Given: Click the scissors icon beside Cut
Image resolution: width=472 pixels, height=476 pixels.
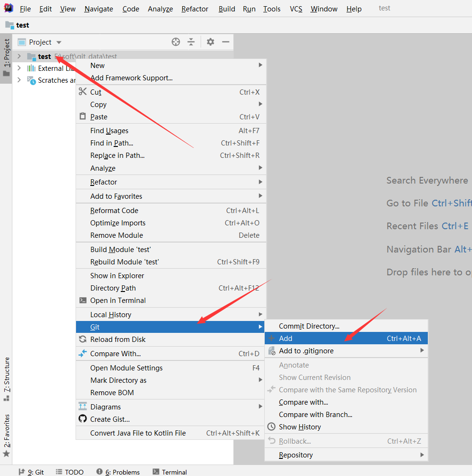Looking at the screenshot, I should pyautogui.click(x=83, y=91).
